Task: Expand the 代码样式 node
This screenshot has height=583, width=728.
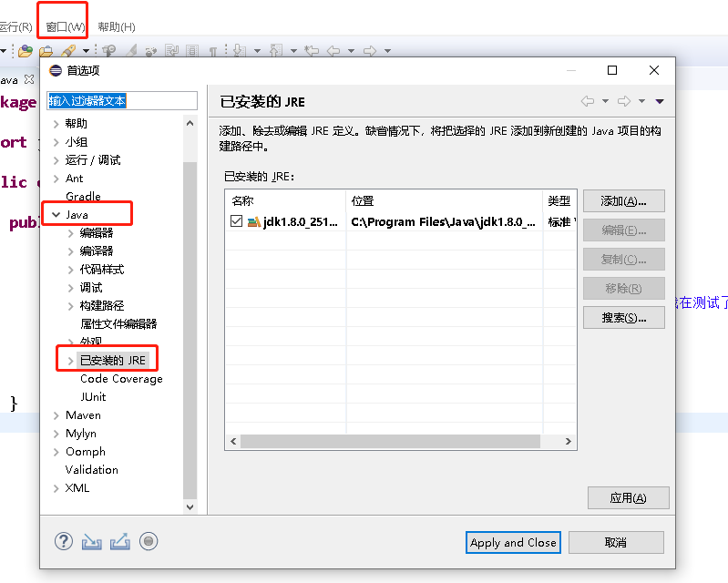Action: pos(70,270)
